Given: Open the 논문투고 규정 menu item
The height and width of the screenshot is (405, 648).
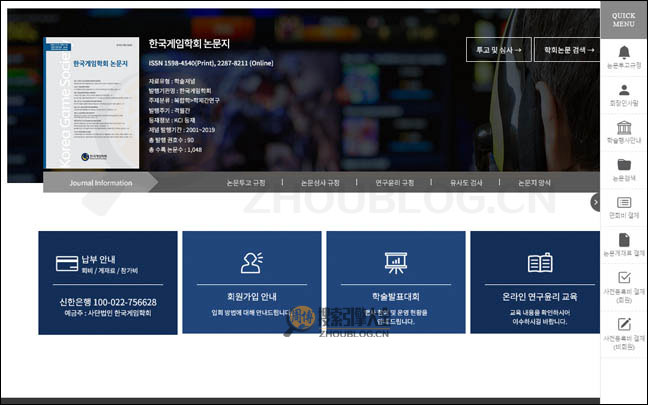Looking at the screenshot, I should coord(246,183).
